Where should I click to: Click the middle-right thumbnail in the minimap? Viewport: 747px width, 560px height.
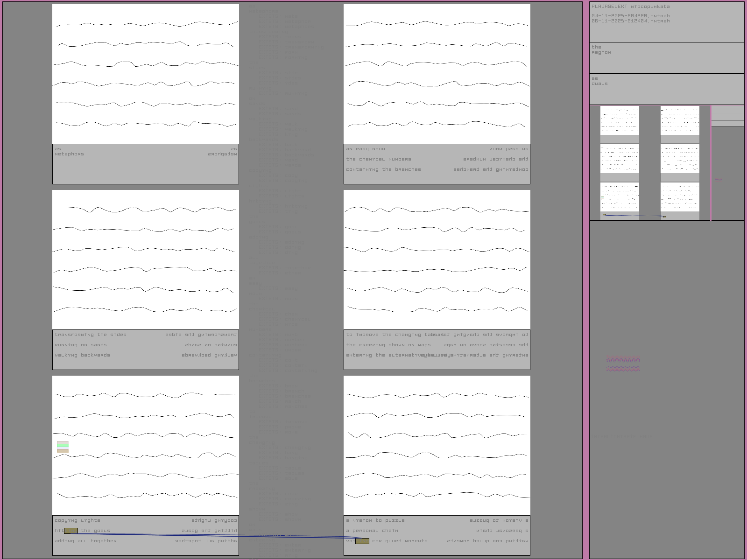pos(680,159)
